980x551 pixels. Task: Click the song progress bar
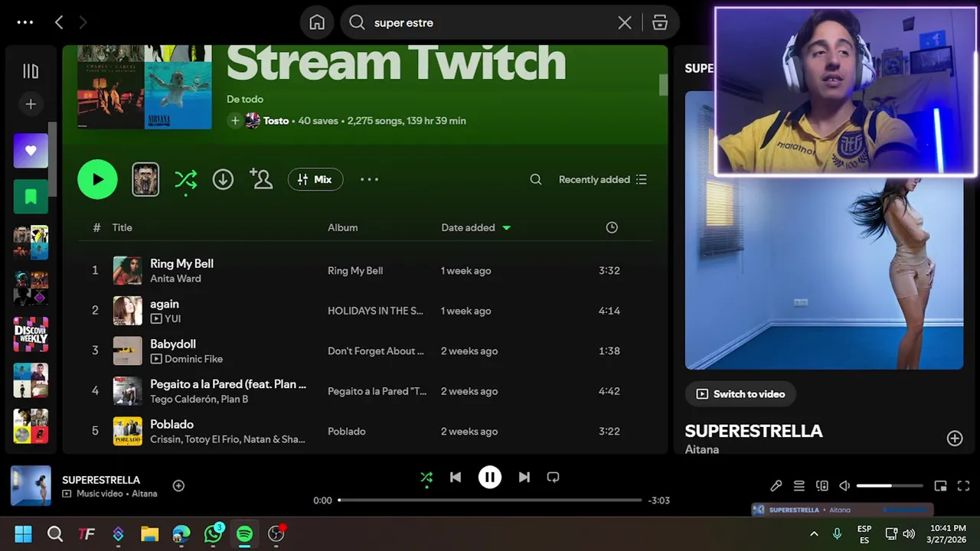coord(490,500)
